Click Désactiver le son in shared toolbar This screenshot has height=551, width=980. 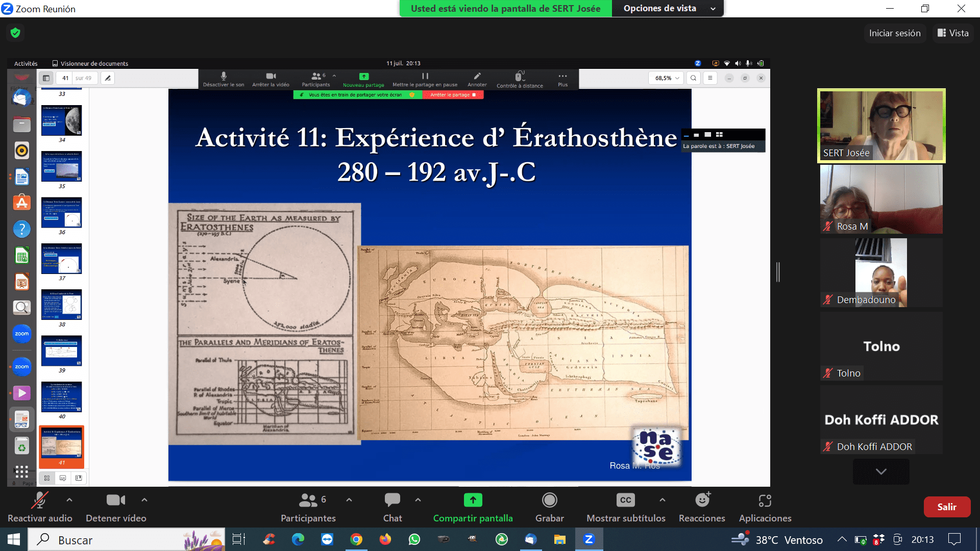tap(224, 80)
